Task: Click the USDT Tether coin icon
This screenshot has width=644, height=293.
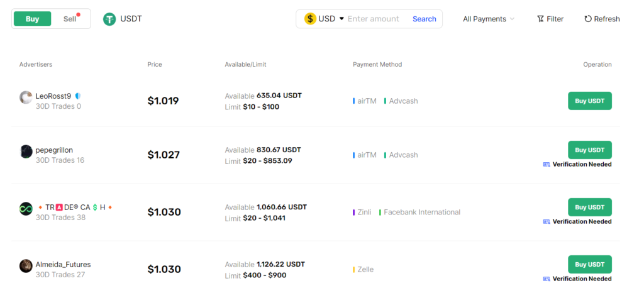Action: pyautogui.click(x=110, y=19)
